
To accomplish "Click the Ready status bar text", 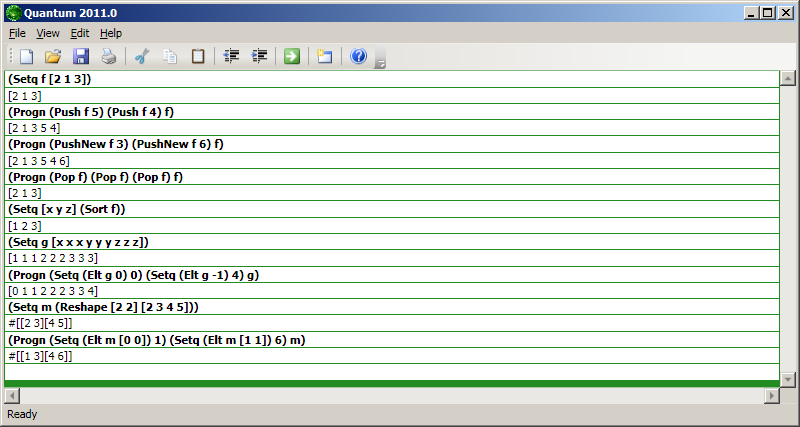I will [x=22, y=414].
